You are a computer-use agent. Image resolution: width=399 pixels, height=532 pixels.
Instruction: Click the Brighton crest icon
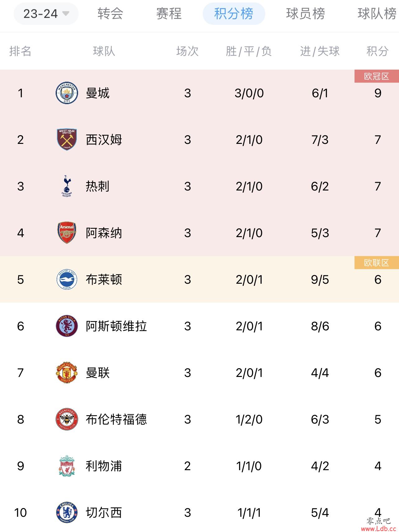pos(67,279)
